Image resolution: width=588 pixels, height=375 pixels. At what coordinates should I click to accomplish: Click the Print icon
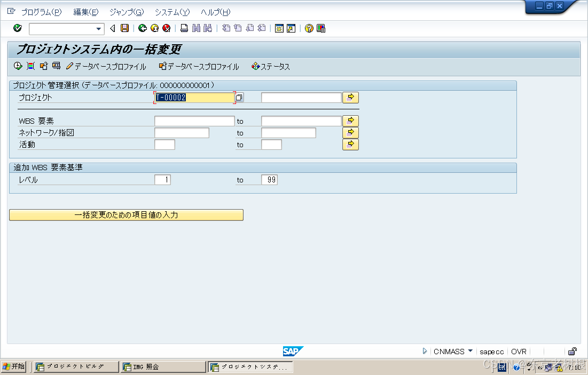[x=184, y=28]
